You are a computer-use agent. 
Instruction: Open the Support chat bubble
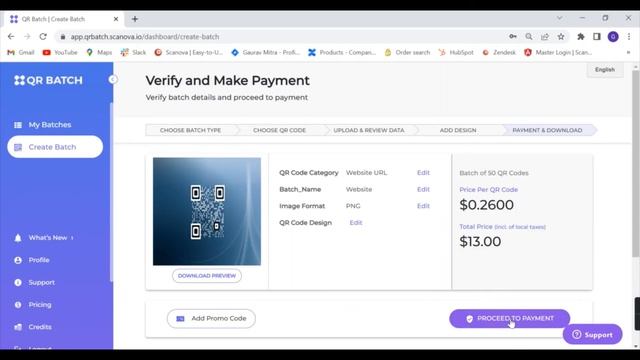(592, 335)
